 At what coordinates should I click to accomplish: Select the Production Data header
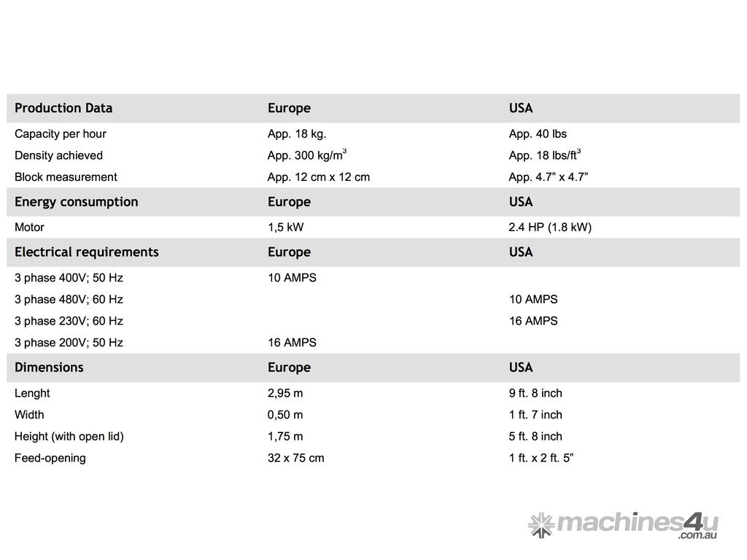(x=63, y=108)
